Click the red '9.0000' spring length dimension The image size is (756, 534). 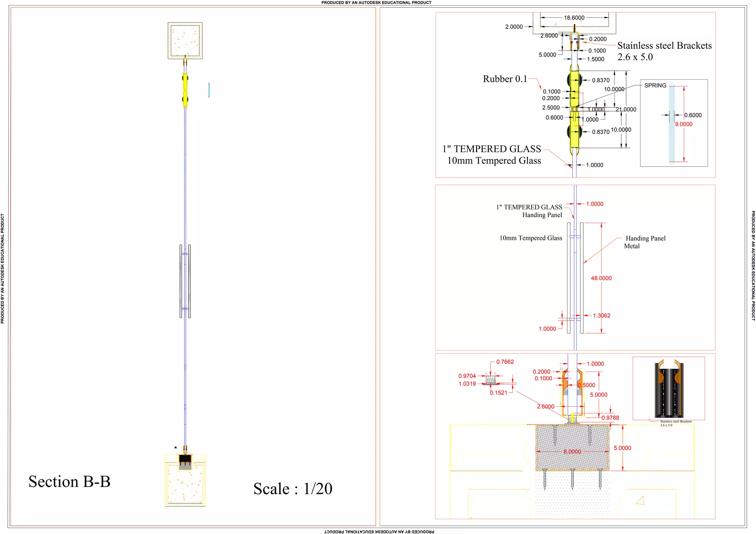pos(684,124)
